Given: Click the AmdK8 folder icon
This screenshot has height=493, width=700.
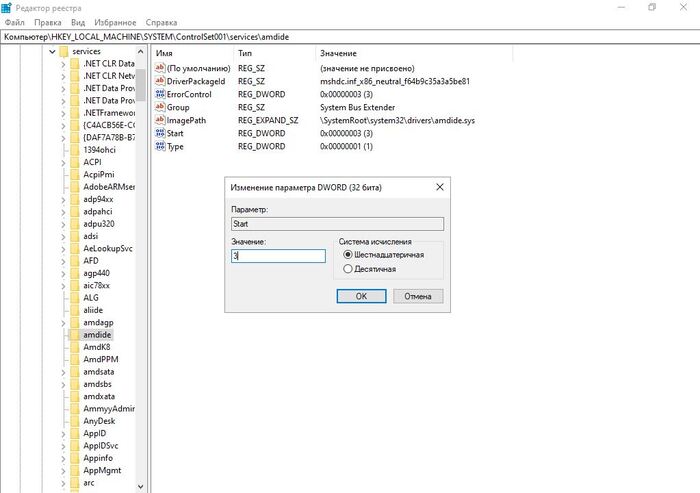Looking at the screenshot, I should click(75, 347).
